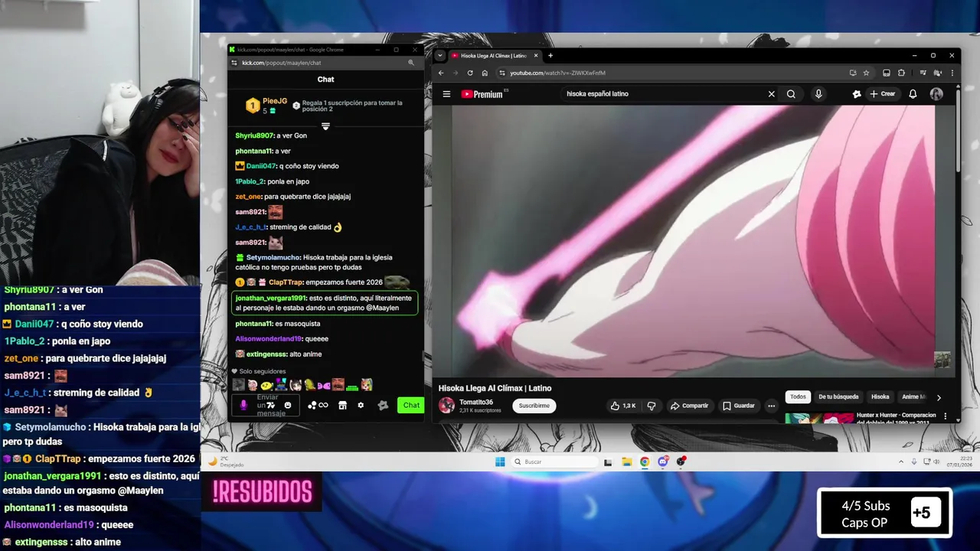Open the YouTube hamburger guide menu
Viewport: 980px width, 551px height.
446,94
